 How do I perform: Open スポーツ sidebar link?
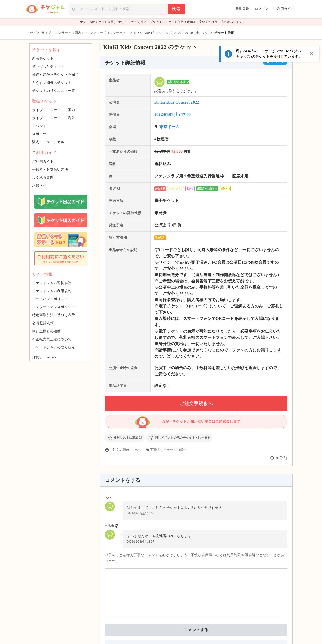pos(39,134)
